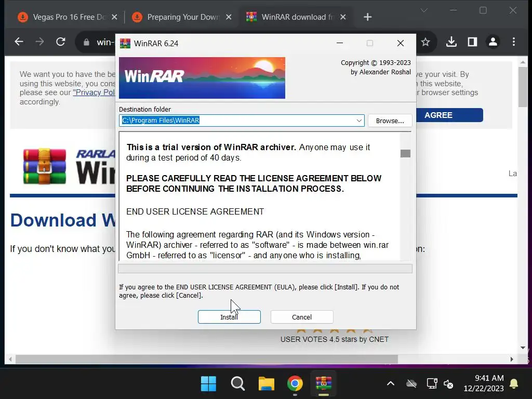Click the muted volume tray icon
The height and width of the screenshot is (399, 532).
click(448, 384)
